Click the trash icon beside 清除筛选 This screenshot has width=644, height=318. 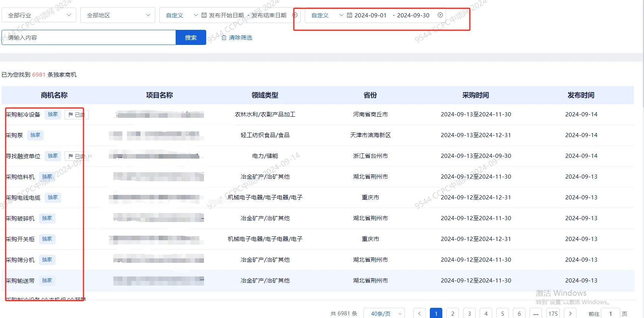point(224,37)
